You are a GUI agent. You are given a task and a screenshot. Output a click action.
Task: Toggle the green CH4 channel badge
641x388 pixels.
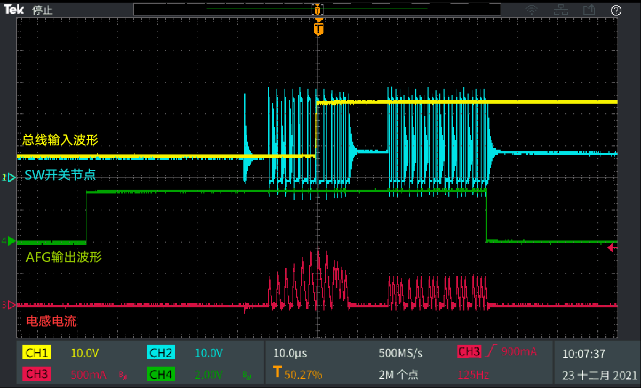pos(161,374)
